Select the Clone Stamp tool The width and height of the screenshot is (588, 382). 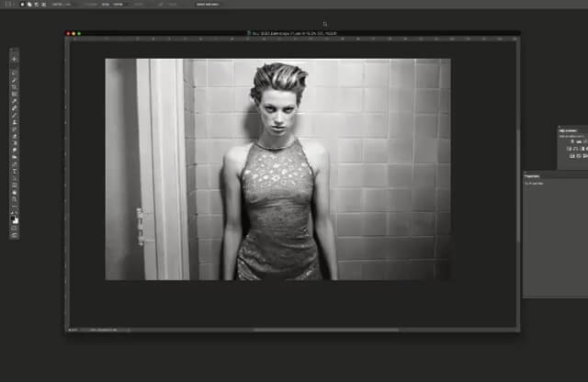pos(15,122)
